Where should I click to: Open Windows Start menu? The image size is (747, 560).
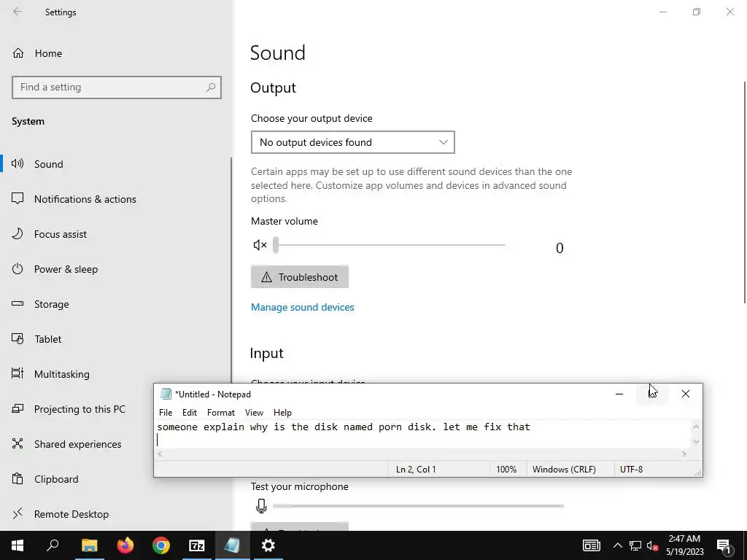[x=18, y=545]
